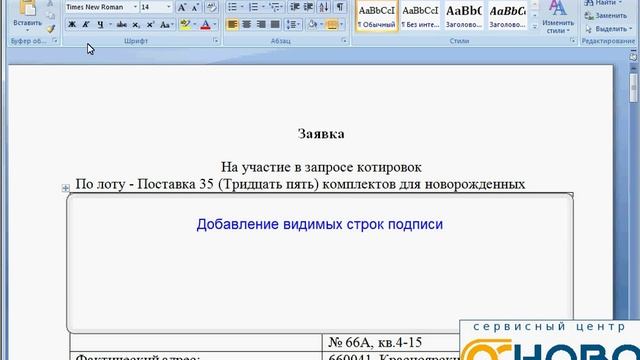Open the Выделить select menu
The image size is (640, 360).
pyautogui.click(x=608, y=29)
